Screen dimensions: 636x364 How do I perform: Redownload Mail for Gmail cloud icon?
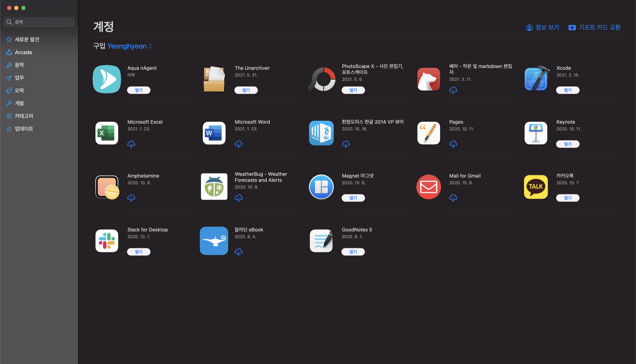(x=453, y=198)
